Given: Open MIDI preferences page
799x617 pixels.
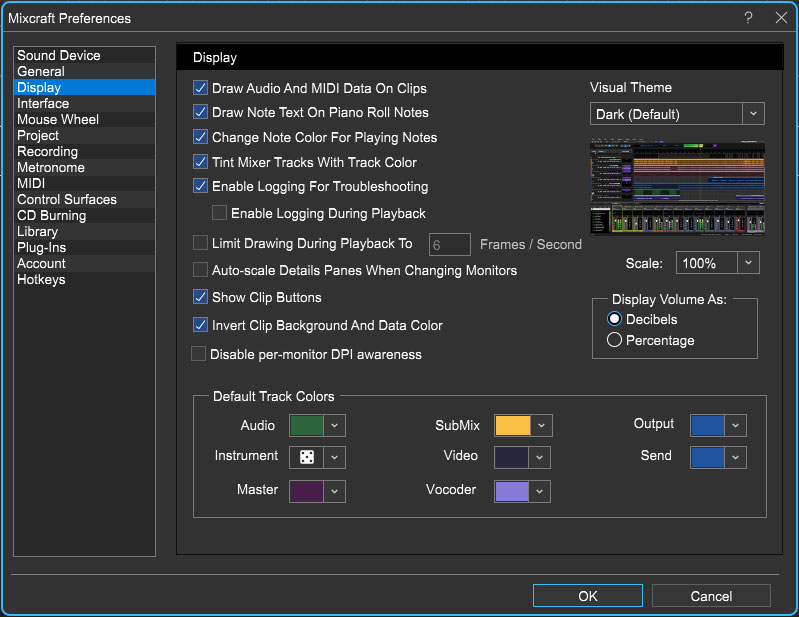Looking at the screenshot, I should [84, 183].
